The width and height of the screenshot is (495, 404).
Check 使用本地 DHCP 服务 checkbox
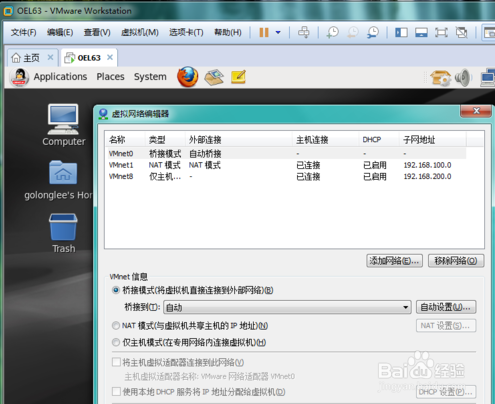tap(116, 391)
